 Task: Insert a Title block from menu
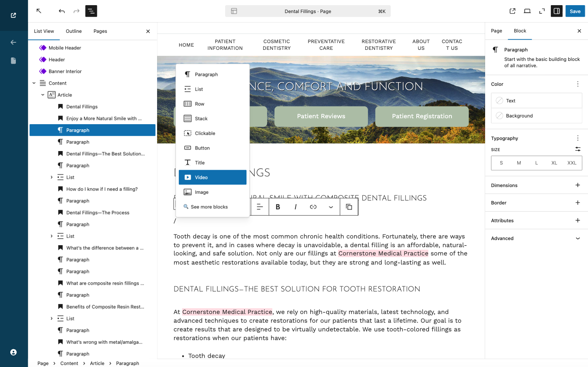212,163
